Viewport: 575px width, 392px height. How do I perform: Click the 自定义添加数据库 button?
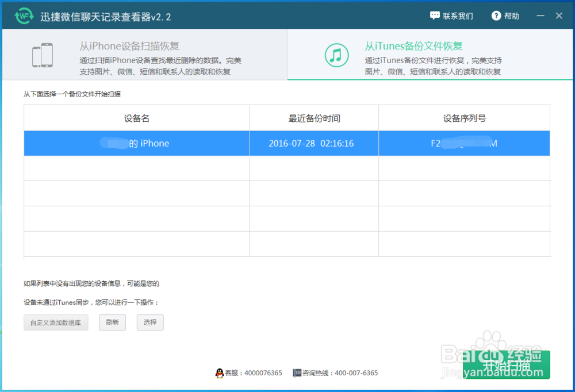[56, 322]
